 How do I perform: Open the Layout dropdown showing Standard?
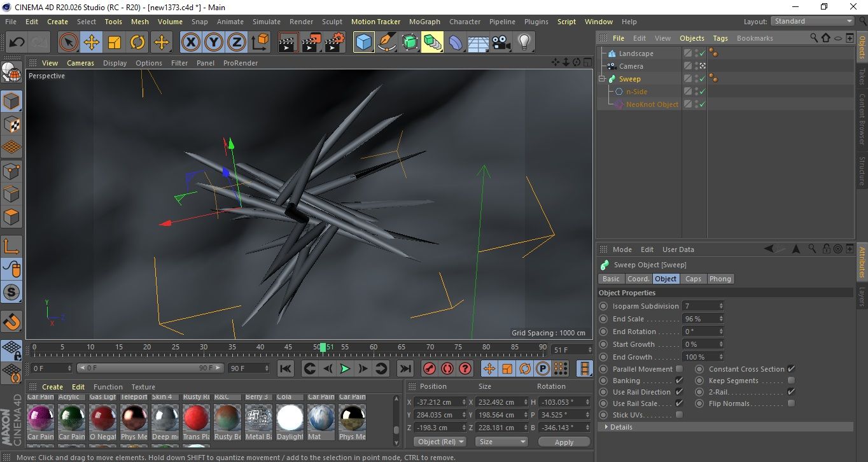point(813,22)
